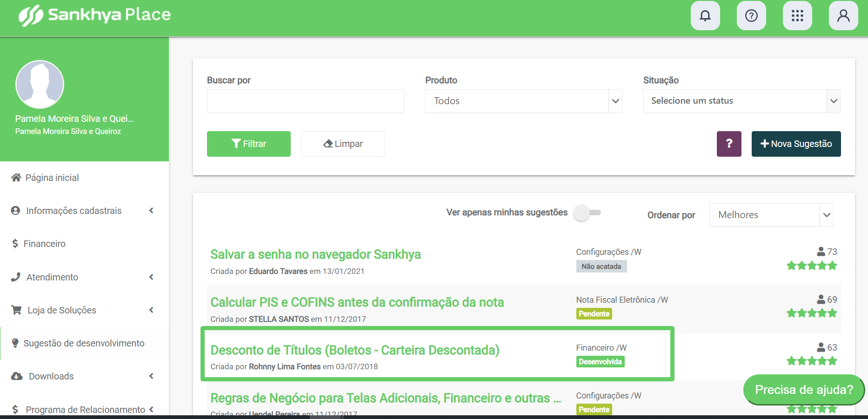868x419 pixels.
Task: Click author name Rohnny Lima Fontes
Action: [x=285, y=366]
